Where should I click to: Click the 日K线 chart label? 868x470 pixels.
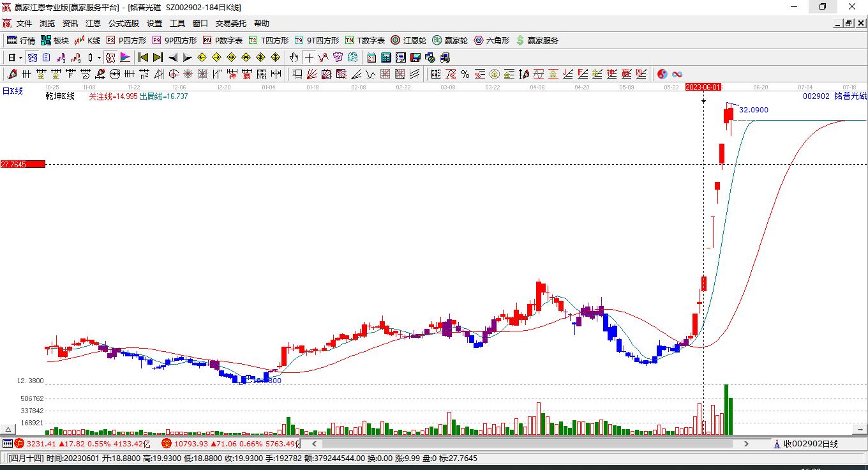(x=13, y=91)
